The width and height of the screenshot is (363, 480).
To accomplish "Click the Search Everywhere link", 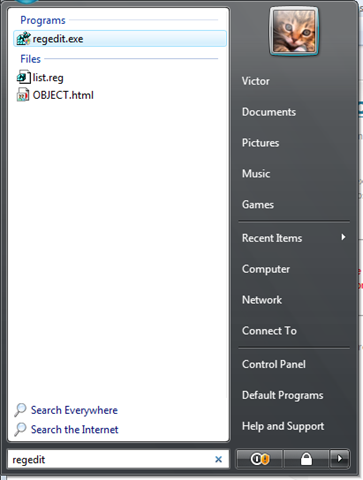I will 74,410.
